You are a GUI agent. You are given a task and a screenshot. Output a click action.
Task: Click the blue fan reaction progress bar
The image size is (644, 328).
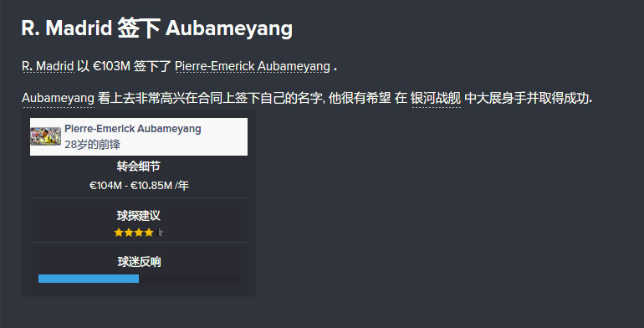coord(89,279)
